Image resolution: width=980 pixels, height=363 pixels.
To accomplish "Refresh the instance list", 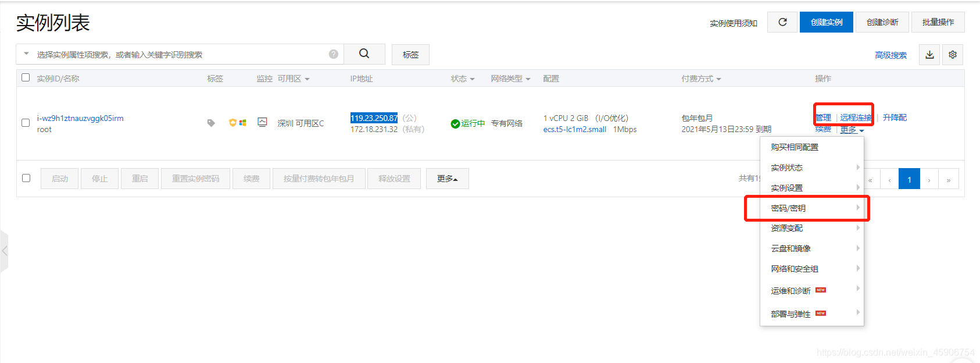I will (x=782, y=22).
